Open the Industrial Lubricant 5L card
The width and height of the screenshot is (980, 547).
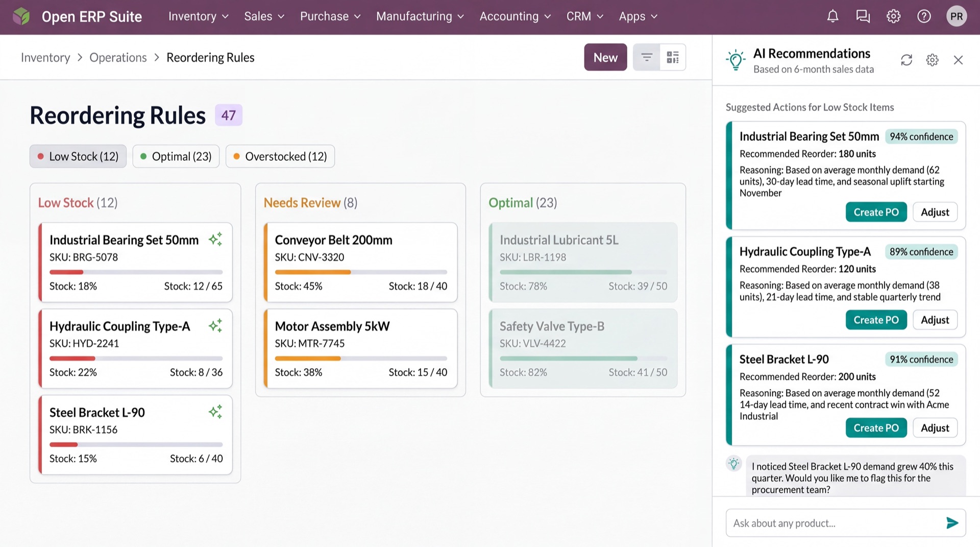tap(583, 262)
